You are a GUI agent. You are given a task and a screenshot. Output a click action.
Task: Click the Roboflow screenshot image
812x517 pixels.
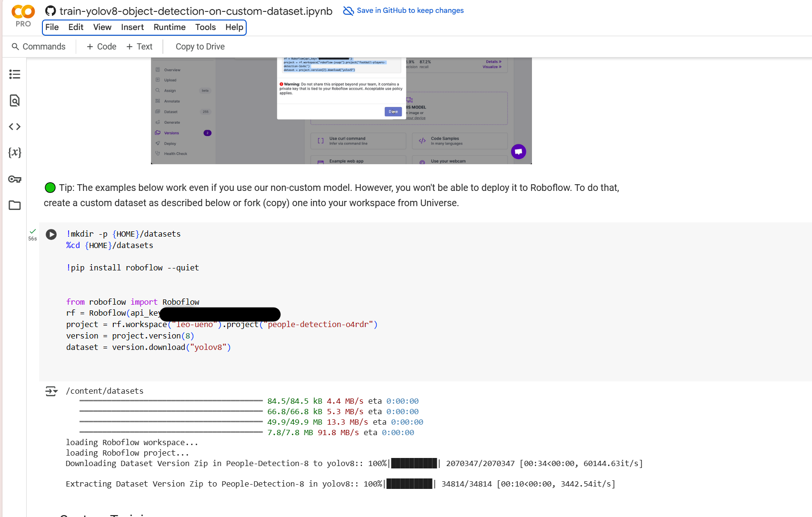pos(341,111)
